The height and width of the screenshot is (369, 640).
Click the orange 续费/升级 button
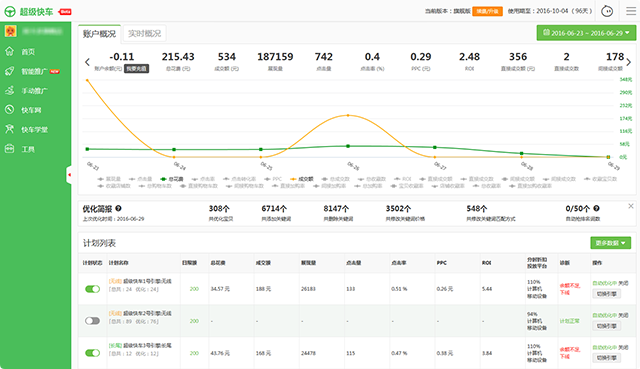click(x=487, y=11)
